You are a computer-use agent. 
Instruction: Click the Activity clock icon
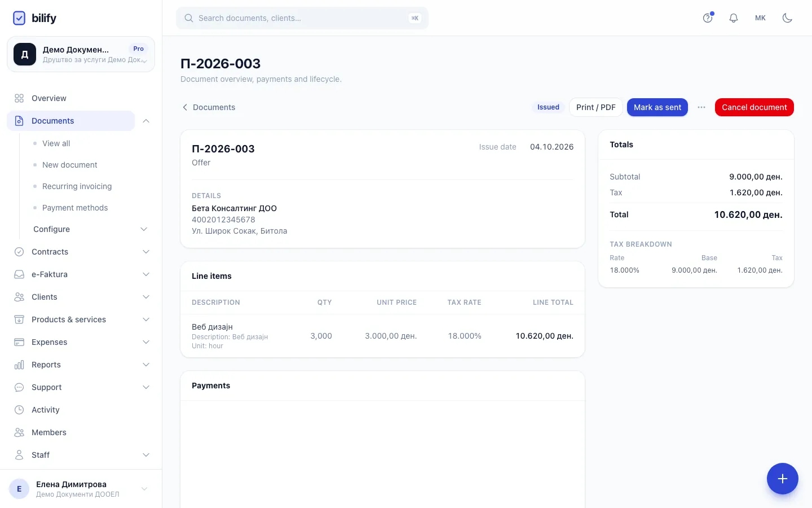tap(19, 410)
